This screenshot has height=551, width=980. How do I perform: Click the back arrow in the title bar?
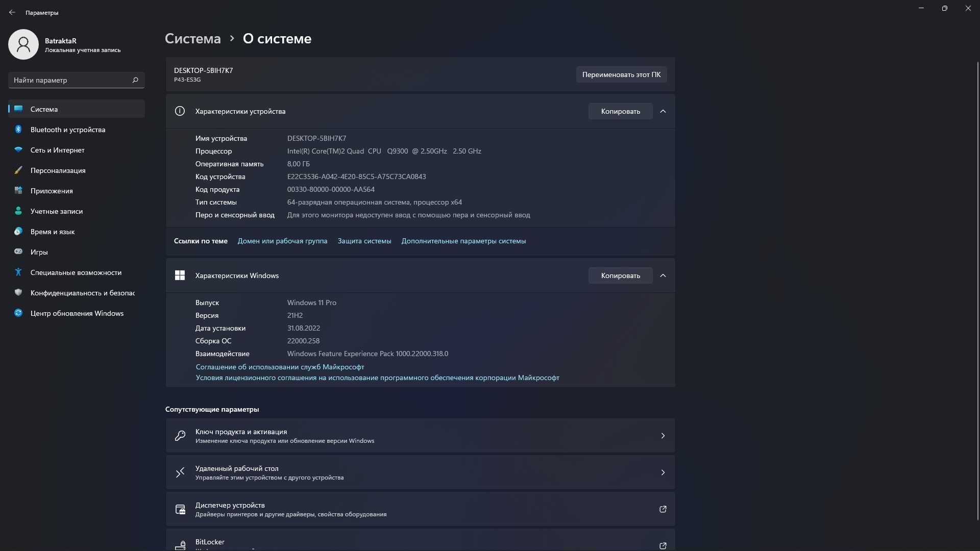click(12, 12)
